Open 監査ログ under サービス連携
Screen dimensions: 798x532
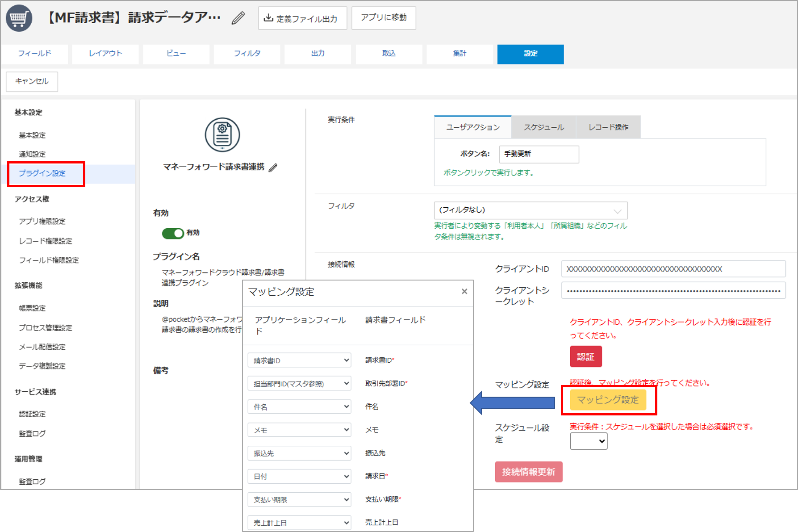(x=32, y=433)
